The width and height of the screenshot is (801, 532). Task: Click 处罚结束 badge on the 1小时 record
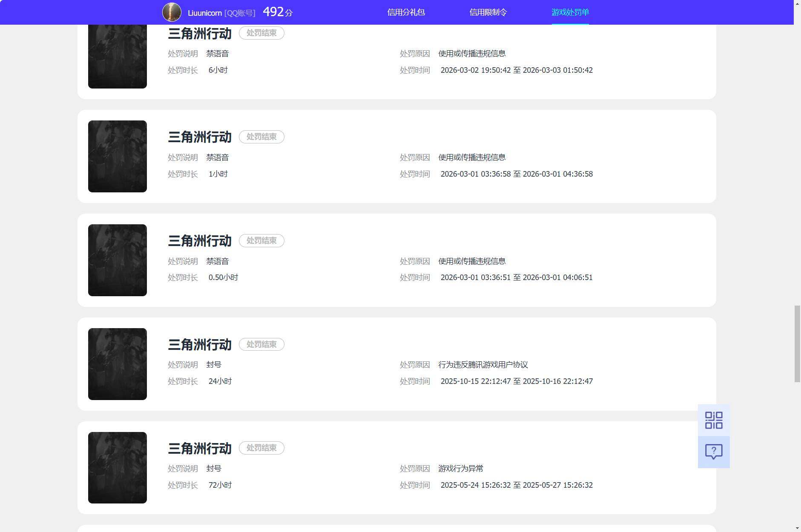point(261,137)
